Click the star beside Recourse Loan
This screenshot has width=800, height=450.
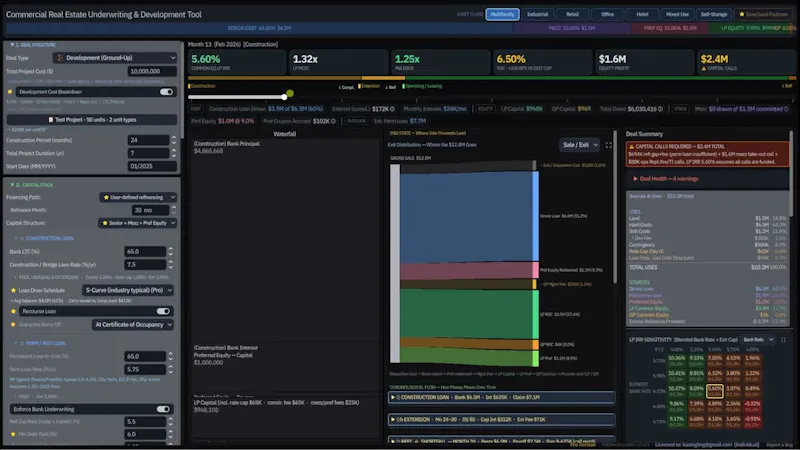13,311
